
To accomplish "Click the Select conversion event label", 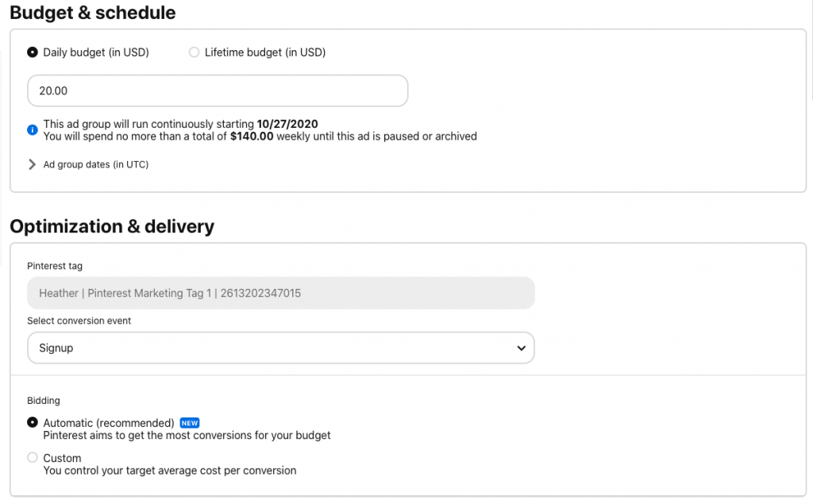I will click(79, 321).
